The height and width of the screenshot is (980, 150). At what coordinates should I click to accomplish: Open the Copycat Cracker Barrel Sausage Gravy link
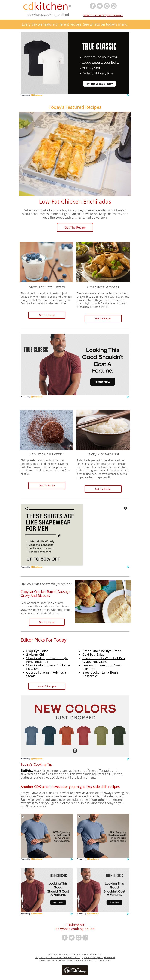(46, 593)
